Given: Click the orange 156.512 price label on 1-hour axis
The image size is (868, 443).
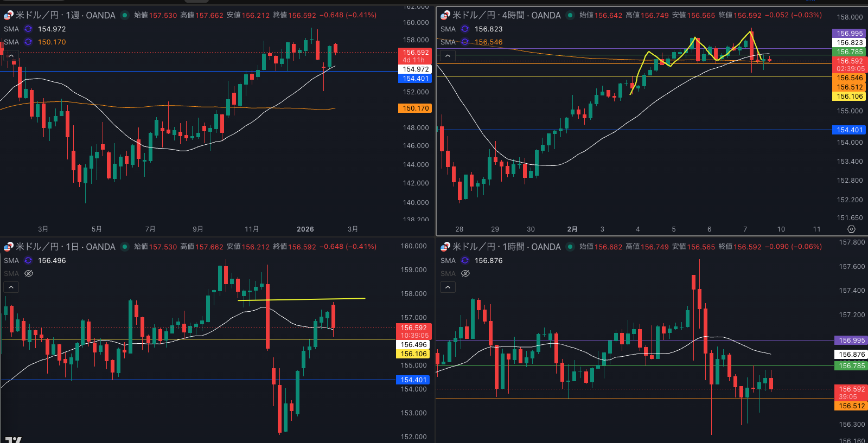Looking at the screenshot, I should pyautogui.click(x=851, y=406).
